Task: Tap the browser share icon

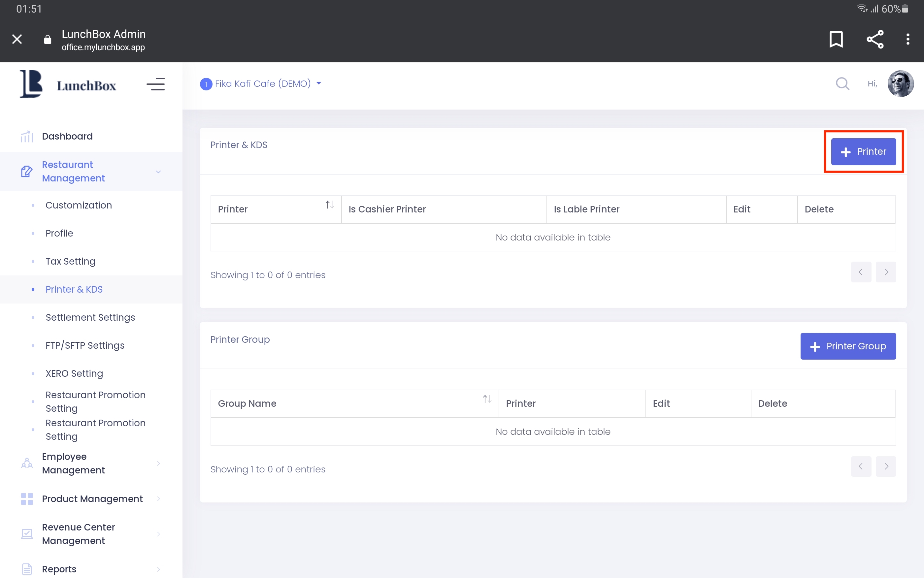Action: click(875, 39)
